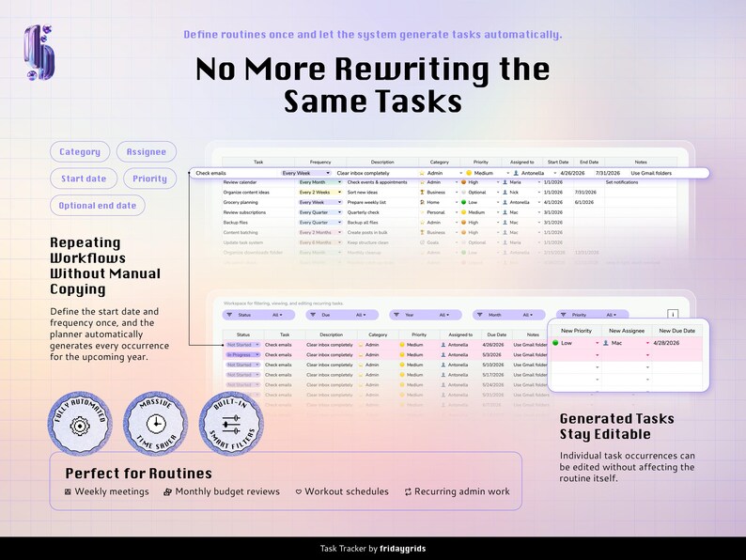This screenshot has width=746, height=560.
Task: Open Not Started status dropdown for 4/26/2026 task
Action: (x=257, y=345)
